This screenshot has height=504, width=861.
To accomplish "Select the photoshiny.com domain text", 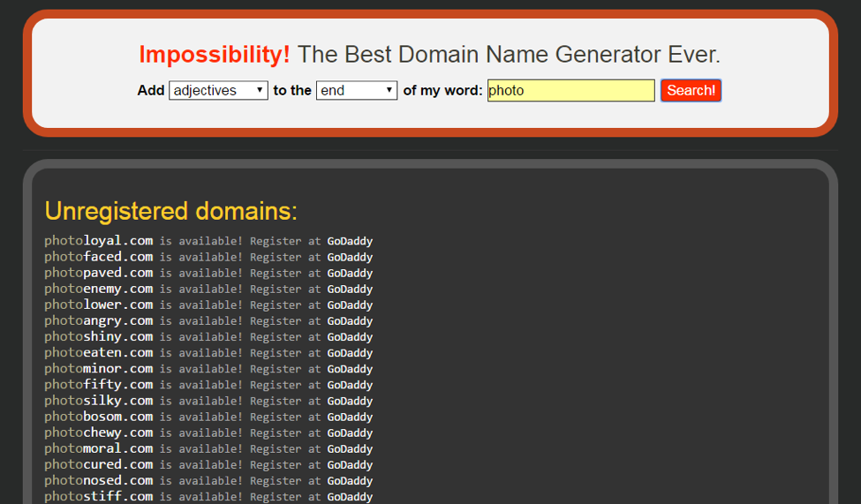I will click(99, 336).
